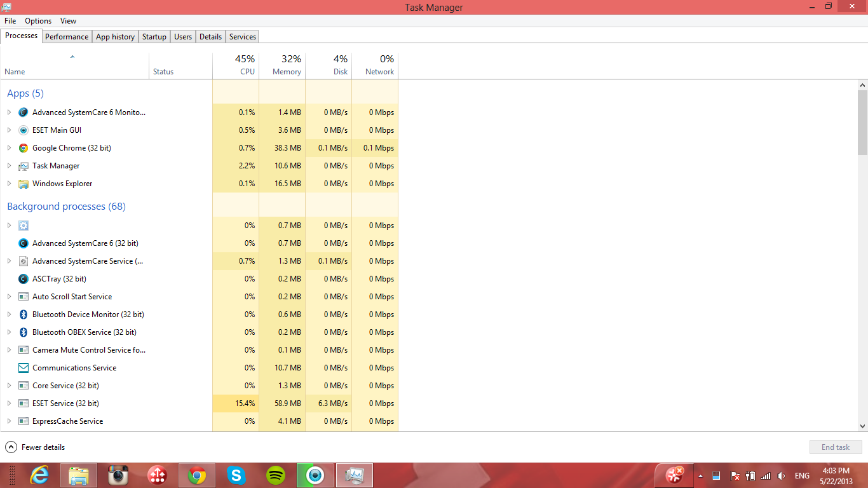Click the ENG language indicator
Viewport: 868px width, 488px height.
[x=802, y=476]
